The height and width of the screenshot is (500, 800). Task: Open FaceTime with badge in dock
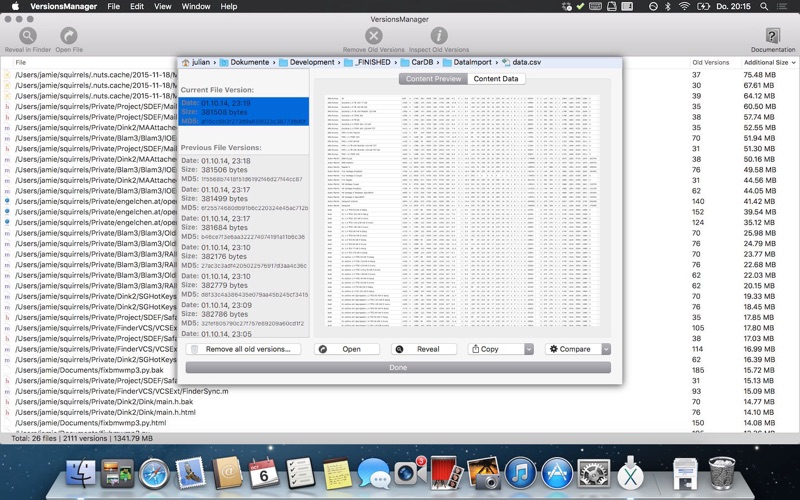point(410,473)
